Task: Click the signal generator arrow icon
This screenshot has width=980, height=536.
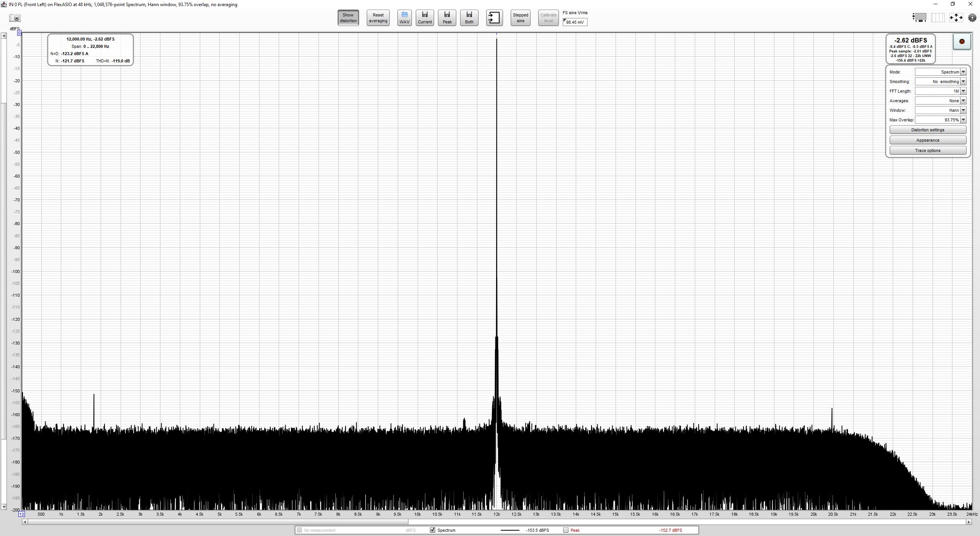Action: pyautogui.click(x=494, y=18)
